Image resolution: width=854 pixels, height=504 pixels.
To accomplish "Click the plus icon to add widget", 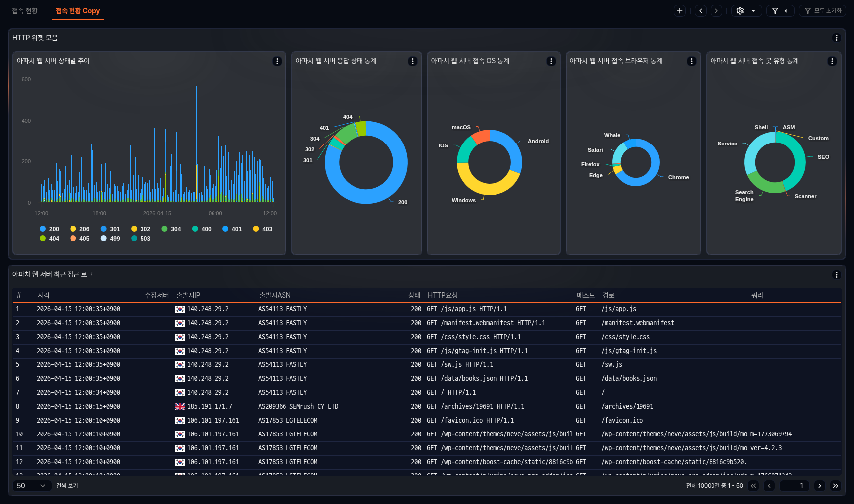I will 680,11.
